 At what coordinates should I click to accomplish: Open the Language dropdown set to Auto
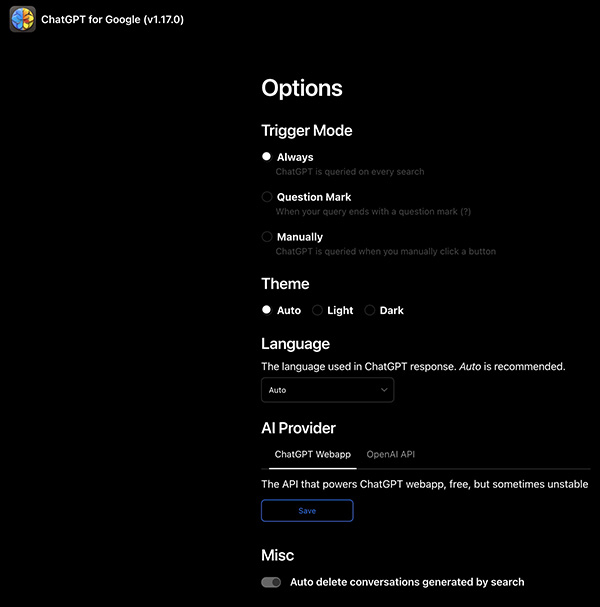[x=327, y=390]
